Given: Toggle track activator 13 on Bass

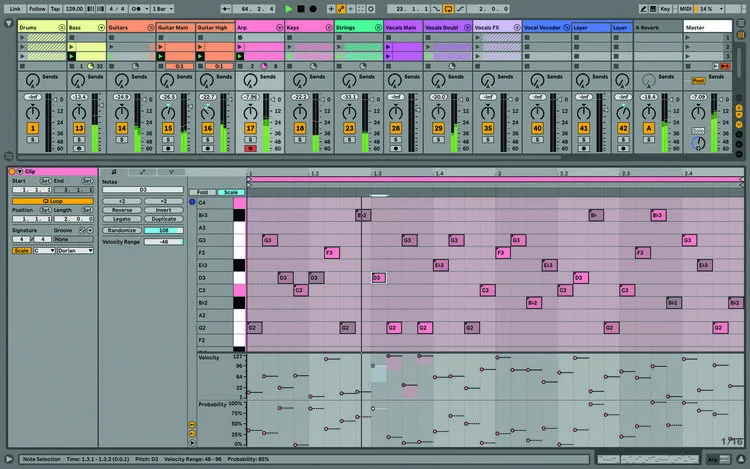Looking at the screenshot, I should (x=79, y=128).
